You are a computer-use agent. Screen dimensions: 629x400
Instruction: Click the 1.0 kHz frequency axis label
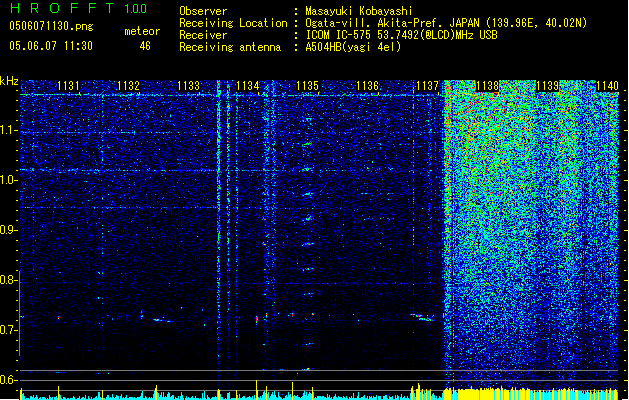pos(9,180)
